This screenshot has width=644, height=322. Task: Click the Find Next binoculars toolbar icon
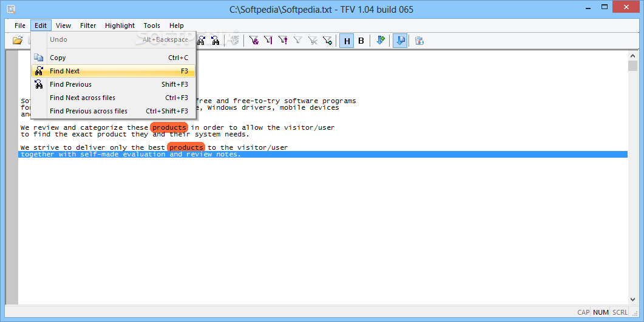(202, 40)
